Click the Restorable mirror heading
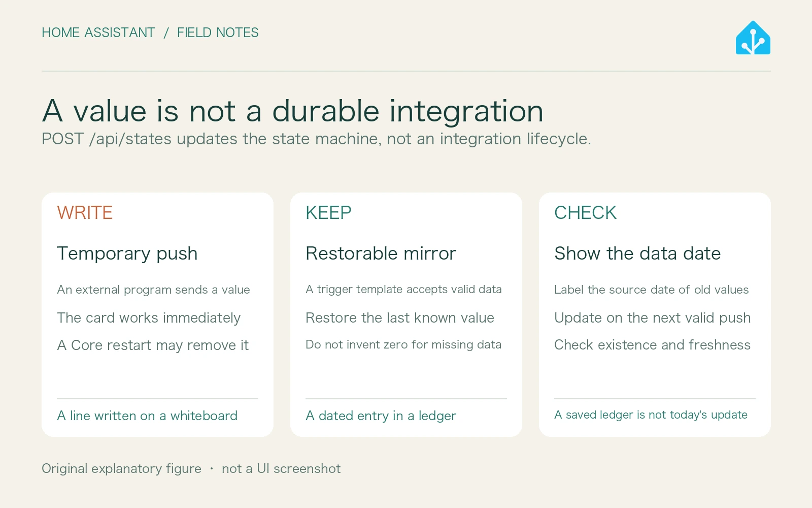 tap(381, 253)
